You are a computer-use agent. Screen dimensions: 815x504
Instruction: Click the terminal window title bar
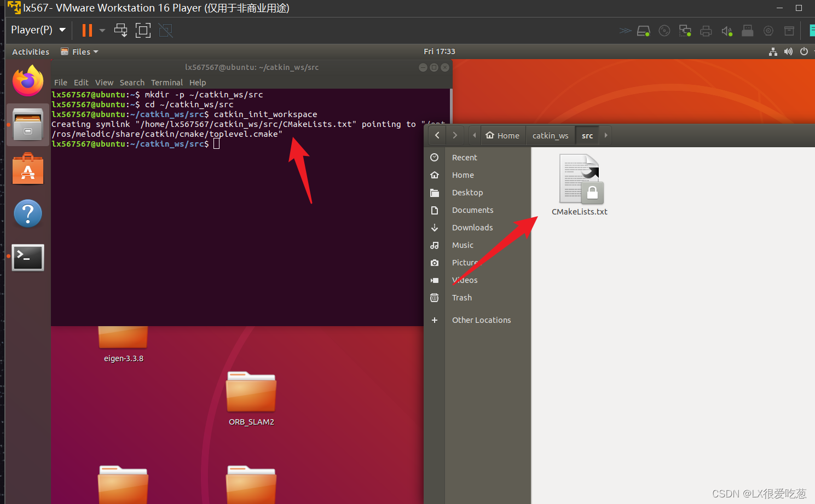click(252, 67)
